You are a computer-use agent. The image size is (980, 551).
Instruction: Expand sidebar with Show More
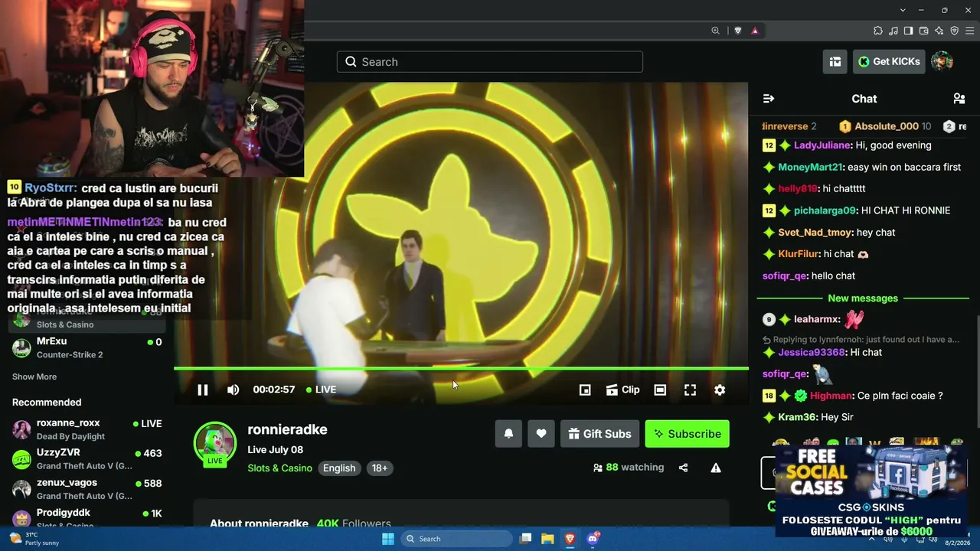point(34,377)
